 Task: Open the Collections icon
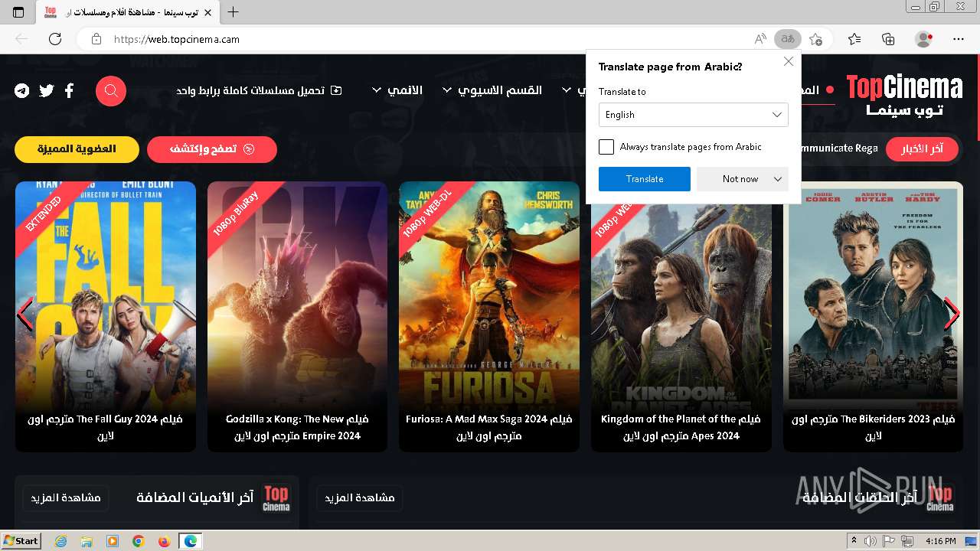888,39
